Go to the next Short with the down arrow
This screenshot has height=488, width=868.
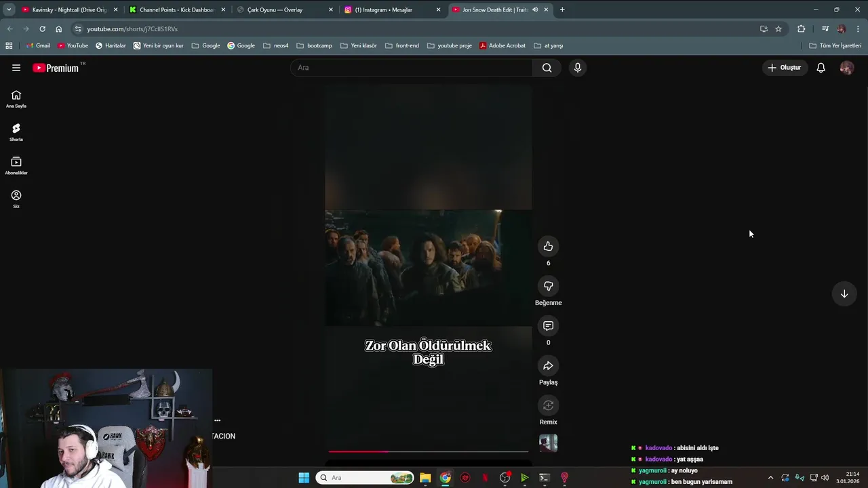point(844,294)
